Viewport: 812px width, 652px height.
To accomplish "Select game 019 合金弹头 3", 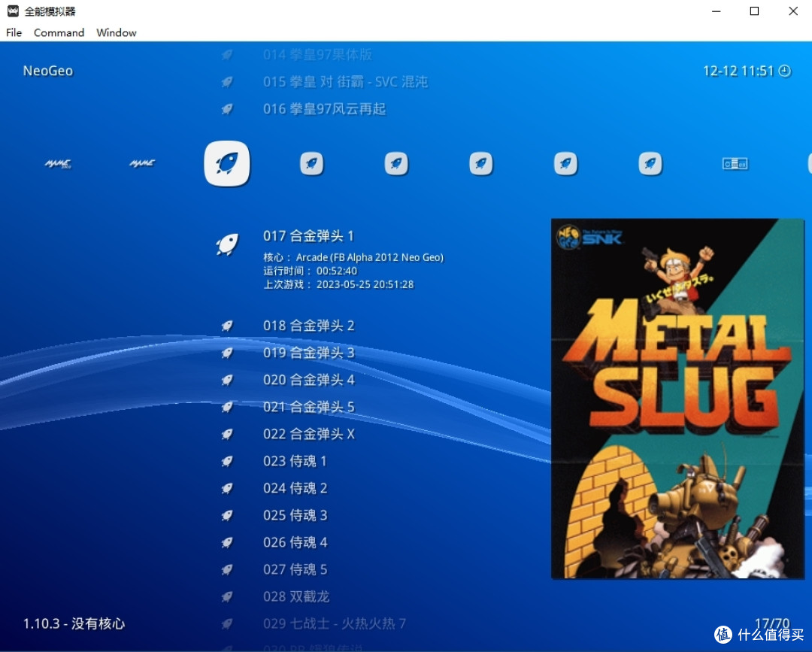I will [309, 353].
